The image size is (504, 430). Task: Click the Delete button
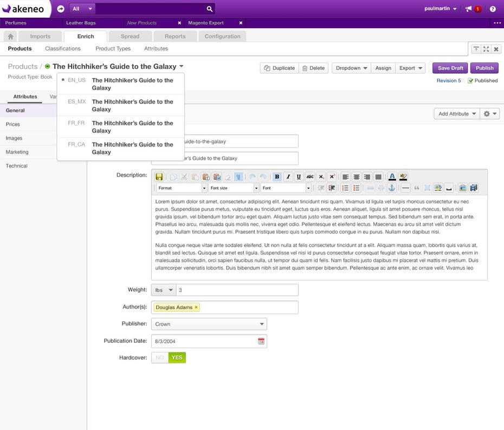click(x=313, y=68)
